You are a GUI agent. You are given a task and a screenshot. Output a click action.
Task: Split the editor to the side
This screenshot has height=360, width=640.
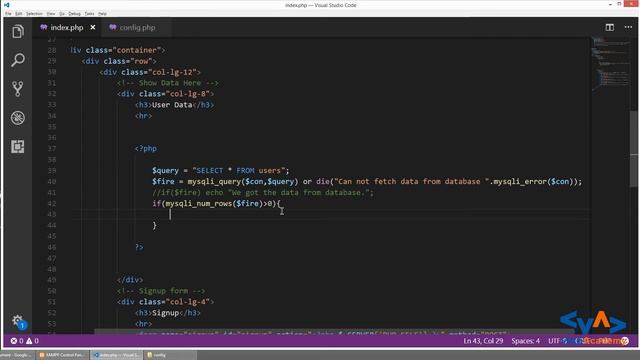(x=609, y=27)
